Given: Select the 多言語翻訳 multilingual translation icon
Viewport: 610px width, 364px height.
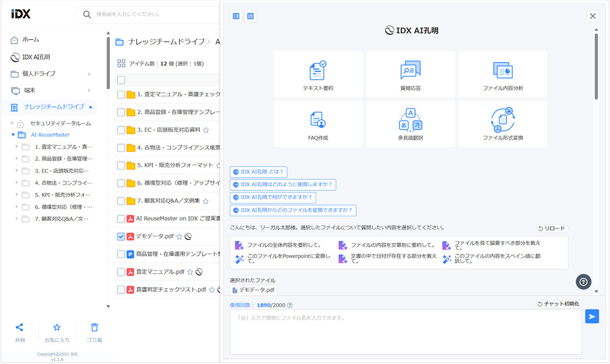Looking at the screenshot, I should (410, 123).
